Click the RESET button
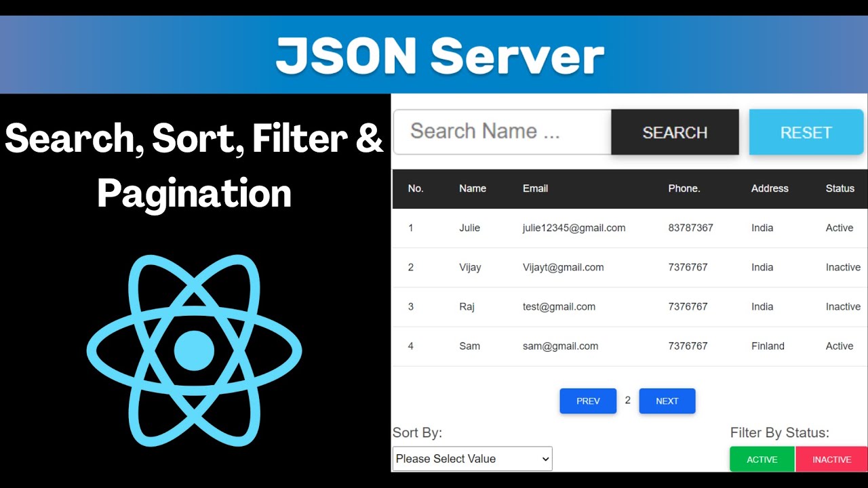This screenshot has width=868, height=488. [x=806, y=132]
